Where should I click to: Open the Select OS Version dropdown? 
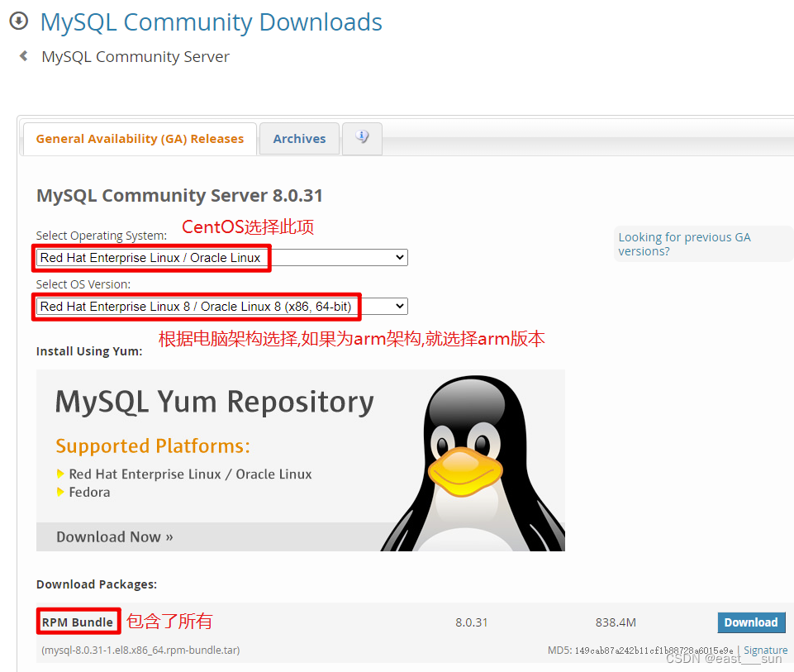pos(221,306)
